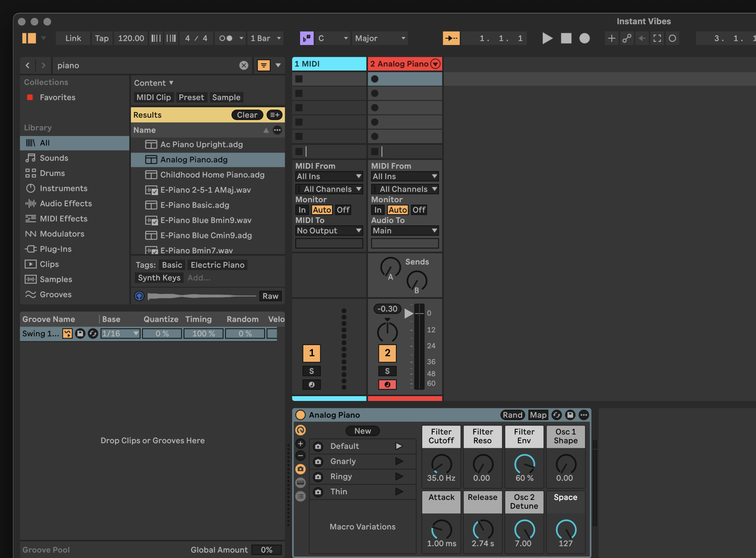Screen dimensions: 756x558
Task: Click the remove macro minus icon
Action: tap(300, 456)
